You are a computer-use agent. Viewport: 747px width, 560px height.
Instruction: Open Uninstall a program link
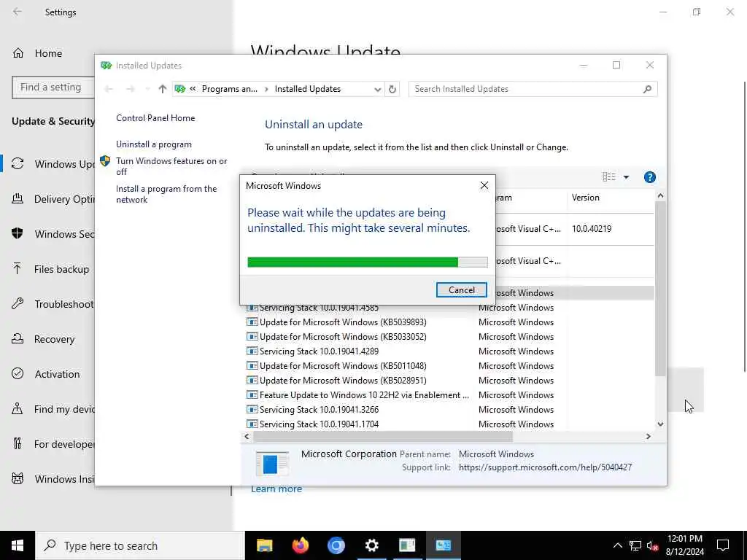154,144
